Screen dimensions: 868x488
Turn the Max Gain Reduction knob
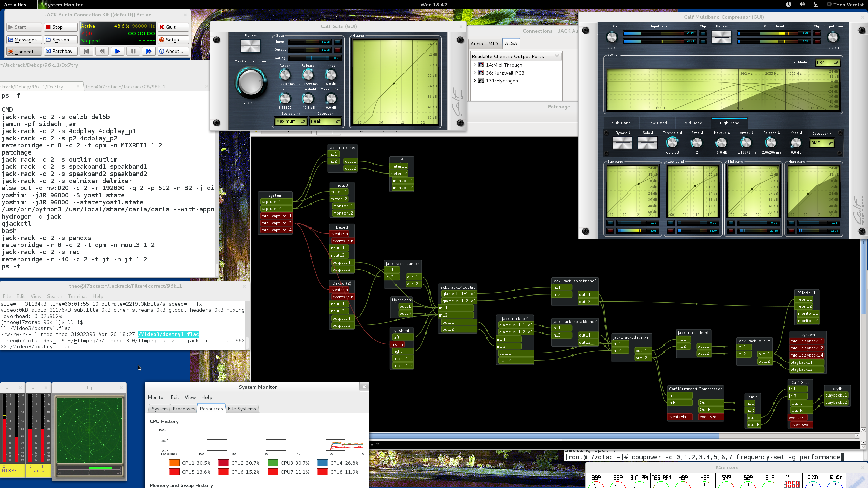(251, 82)
